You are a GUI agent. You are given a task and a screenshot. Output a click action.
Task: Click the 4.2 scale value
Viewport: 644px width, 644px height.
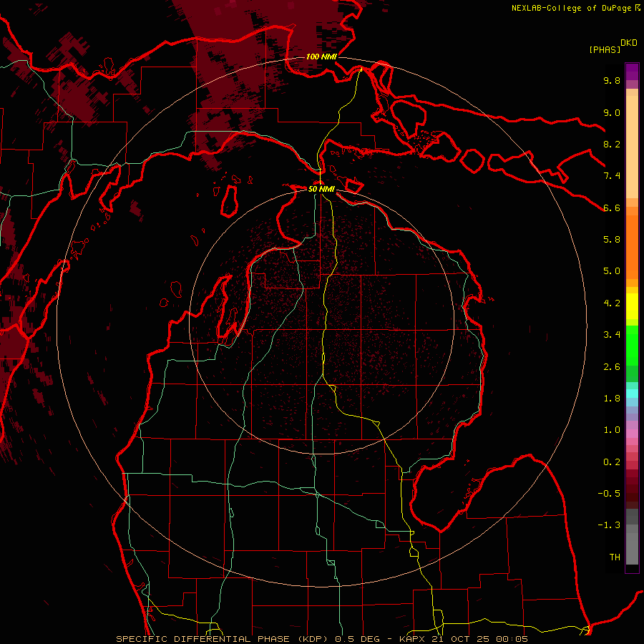pos(612,303)
